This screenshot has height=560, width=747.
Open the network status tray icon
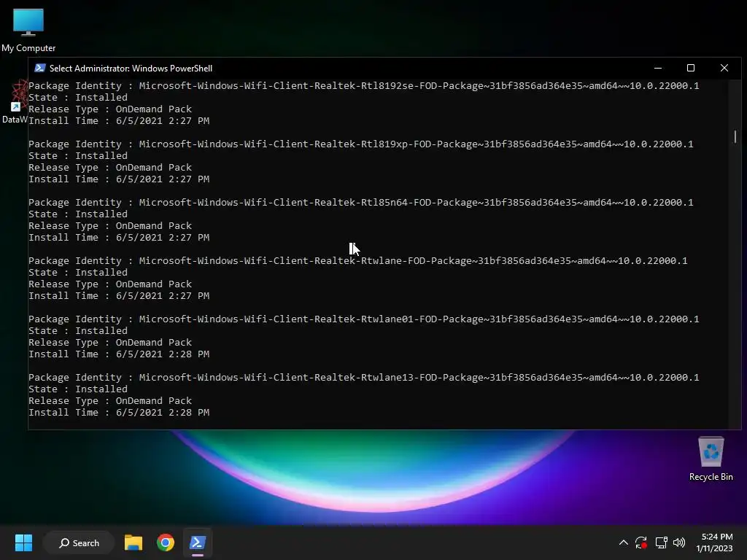click(x=661, y=542)
